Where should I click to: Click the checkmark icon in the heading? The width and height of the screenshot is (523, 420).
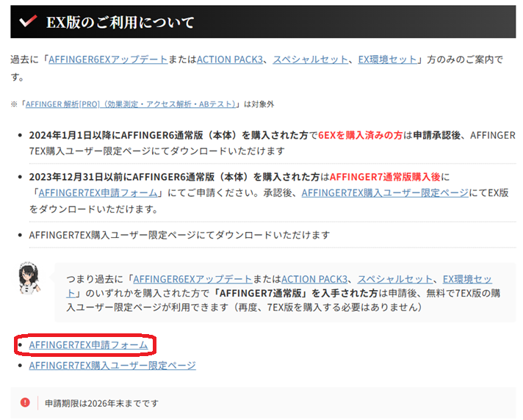pyautogui.click(x=28, y=21)
